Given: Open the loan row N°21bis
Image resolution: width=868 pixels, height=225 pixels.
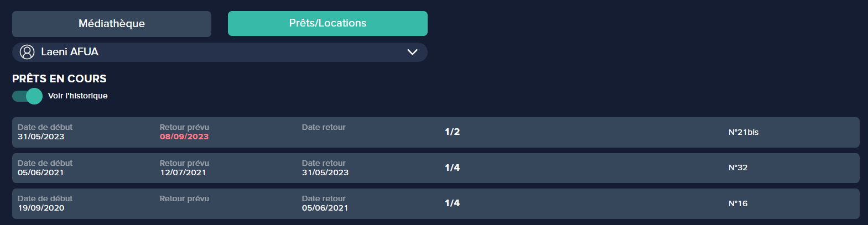Looking at the screenshot, I should (436, 132).
